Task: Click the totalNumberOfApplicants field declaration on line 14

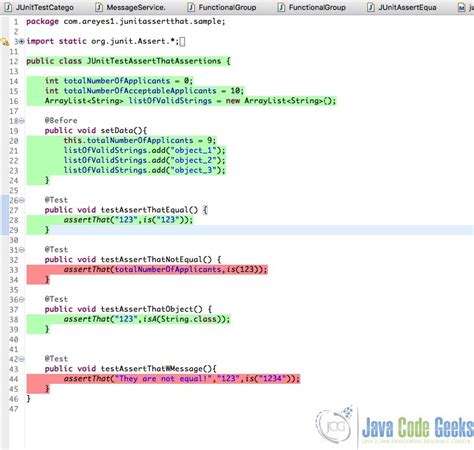Action: point(119,81)
